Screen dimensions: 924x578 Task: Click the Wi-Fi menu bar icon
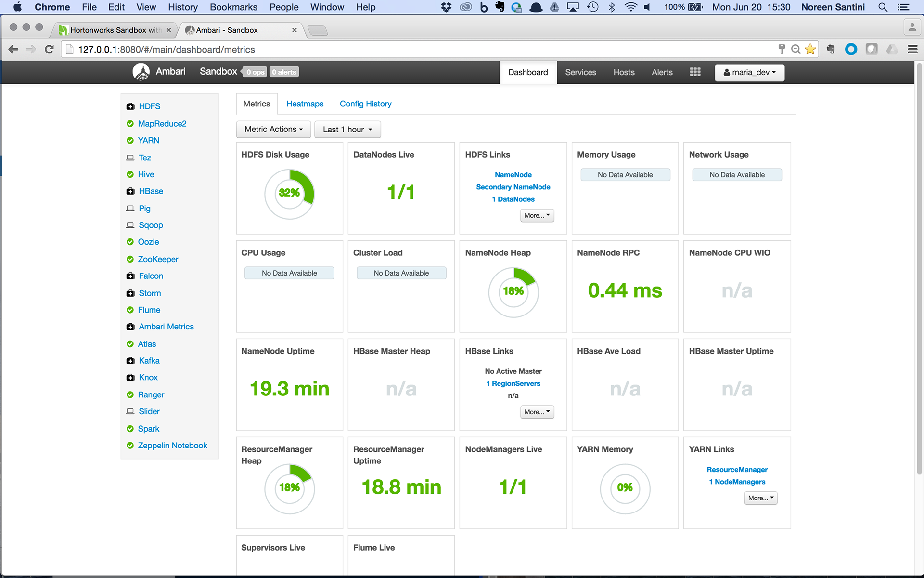(x=630, y=7)
